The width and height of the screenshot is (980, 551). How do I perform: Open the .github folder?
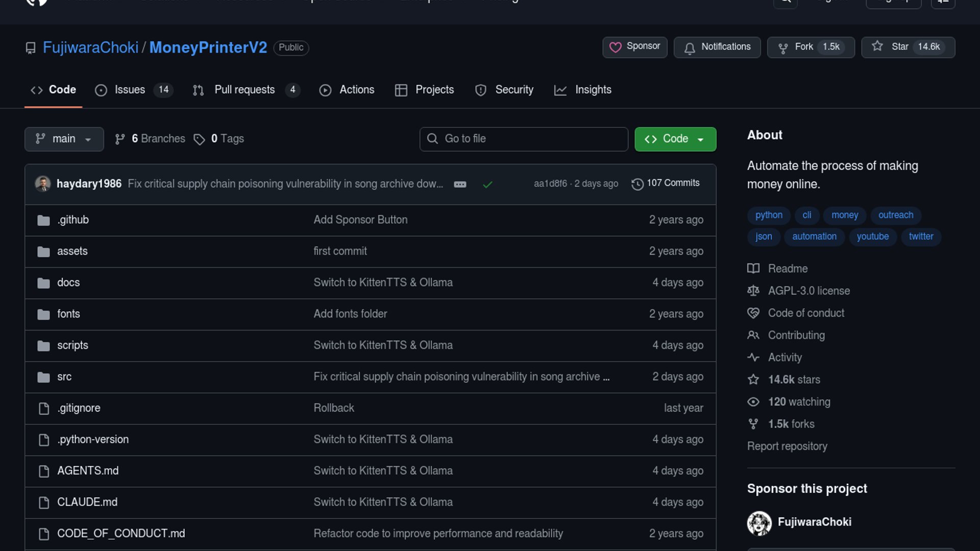tap(73, 220)
